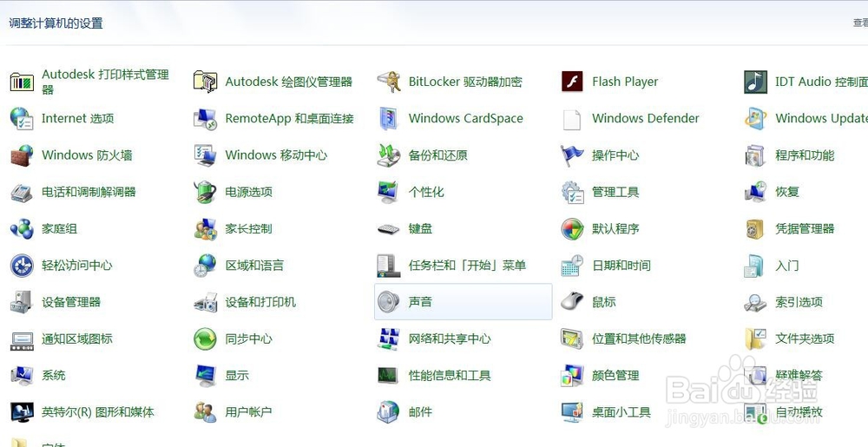This screenshot has height=447, width=868.
Task: Open the 备份和还原 icon
Action: [389, 155]
